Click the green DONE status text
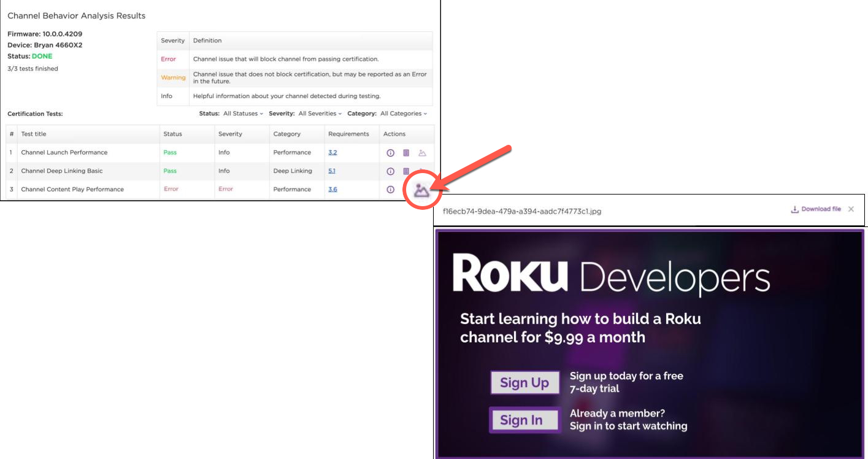The height and width of the screenshot is (459, 868). coord(42,56)
